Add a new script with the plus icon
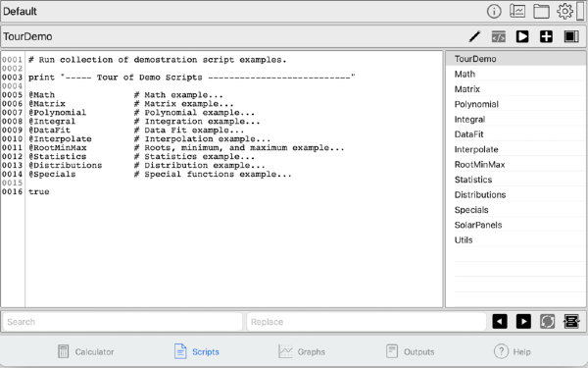The image size is (588, 368). tap(546, 36)
